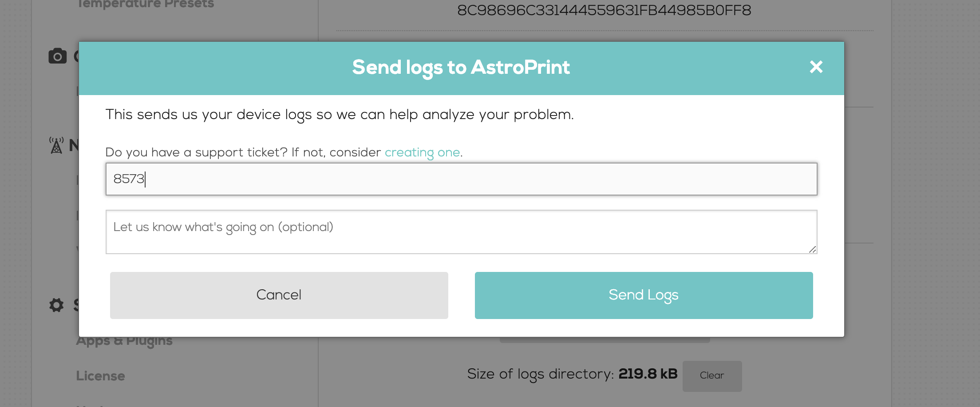Open Temperature Presets in the sidebar
Screen dimensions: 980x407
(x=145, y=4)
